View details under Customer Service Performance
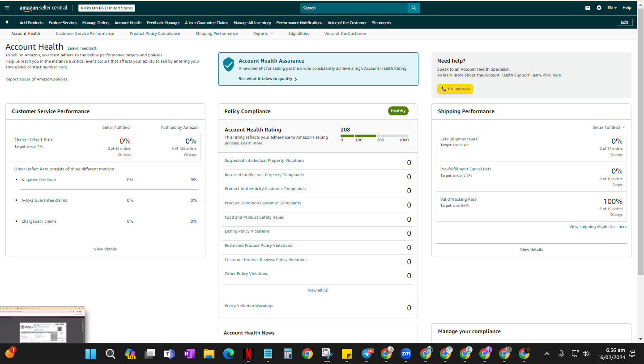 pos(105,249)
